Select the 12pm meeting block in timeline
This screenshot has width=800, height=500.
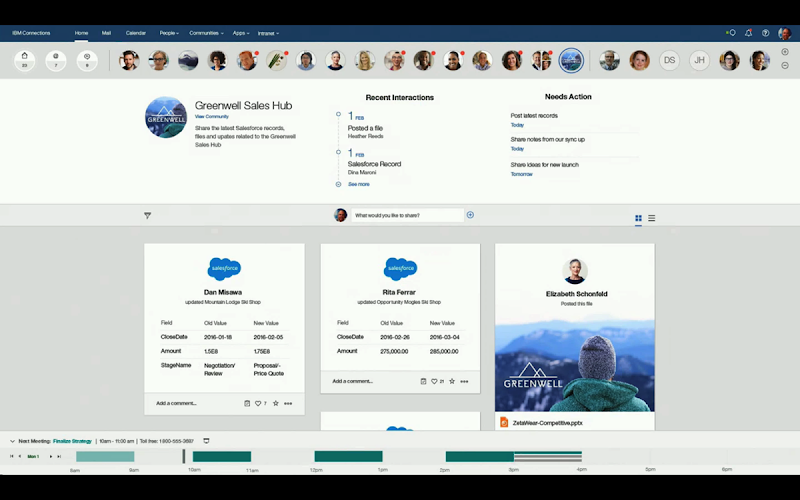click(348, 456)
